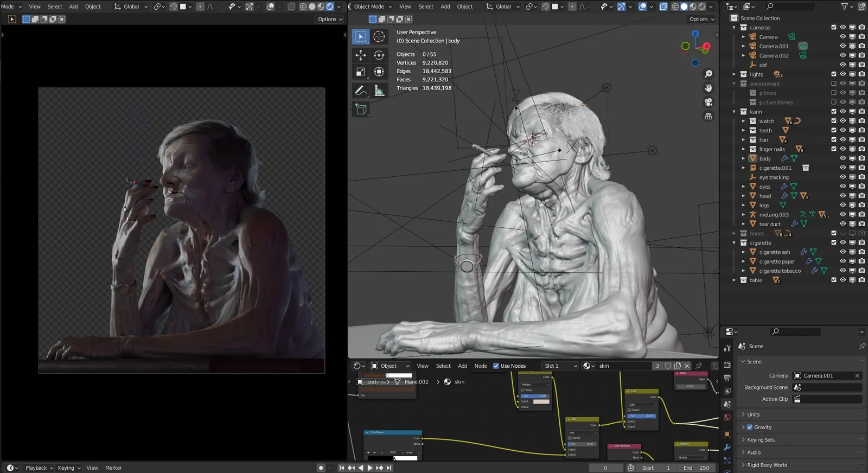Open the Node menu in shader editor
Image resolution: width=868 pixels, height=473 pixels.
click(x=480, y=366)
